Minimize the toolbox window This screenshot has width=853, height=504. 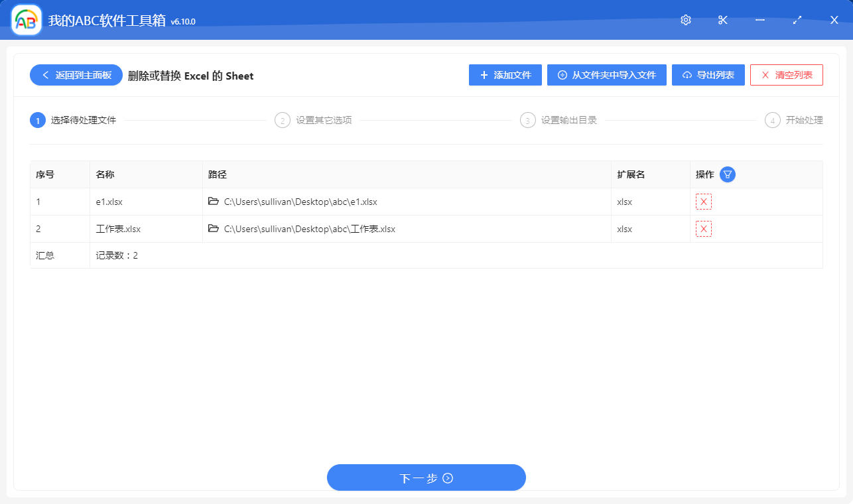click(x=760, y=20)
